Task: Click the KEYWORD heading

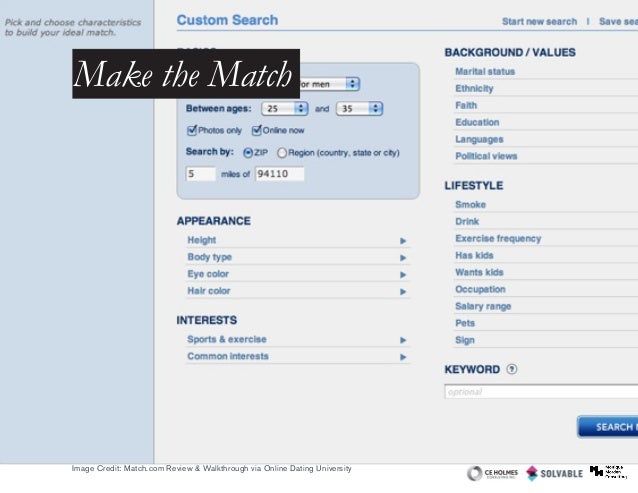Action: pos(472,369)
